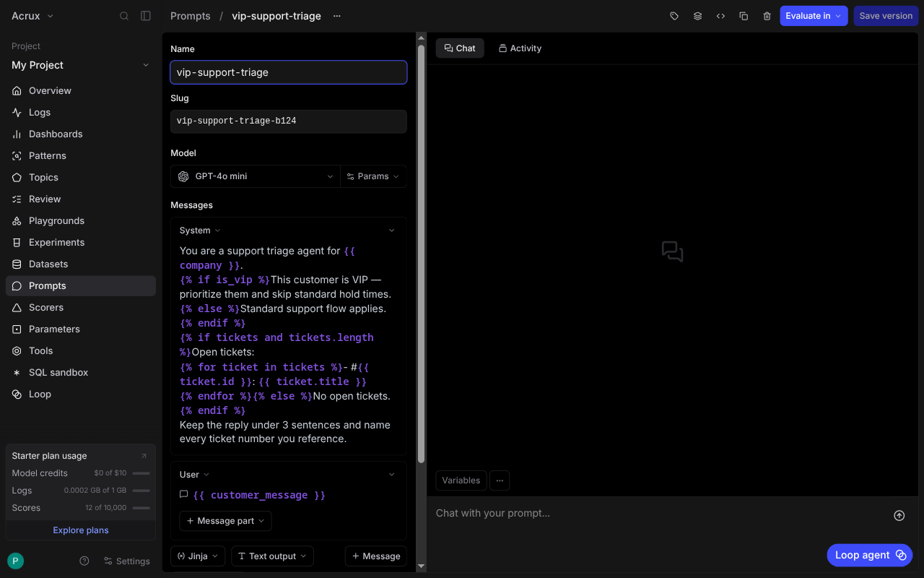Select Prompts in sidebar
This screenshot has width=924, height=578.
point(81,286)
